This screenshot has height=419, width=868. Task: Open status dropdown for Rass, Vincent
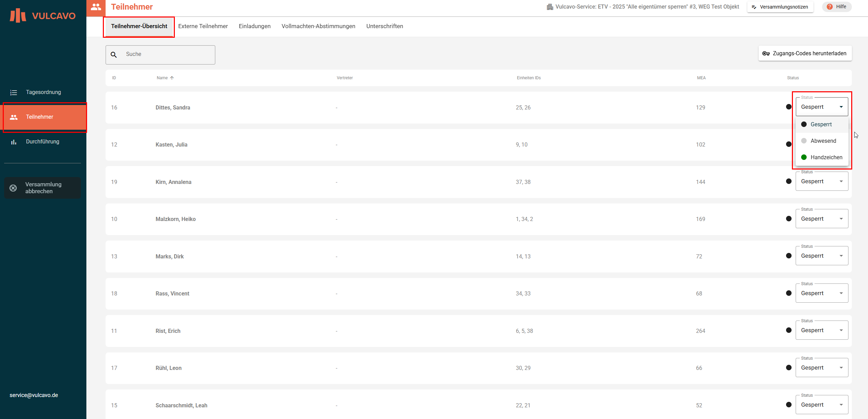coord(822,293)
